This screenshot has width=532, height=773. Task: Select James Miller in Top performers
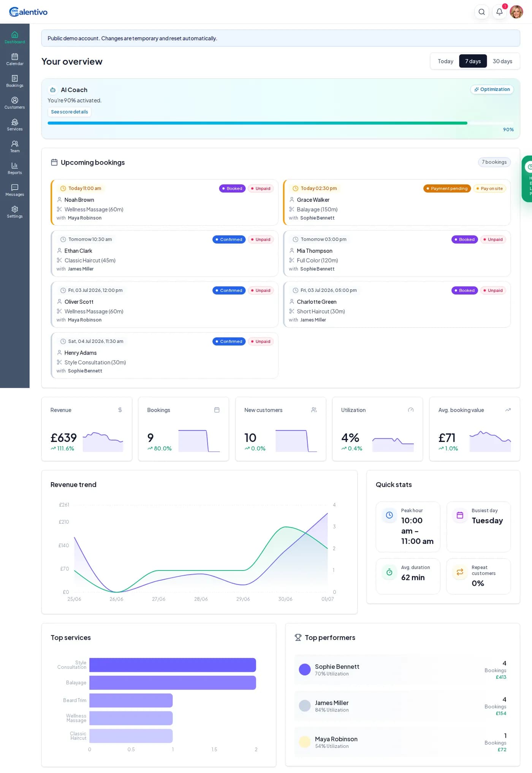click(402, 706)
